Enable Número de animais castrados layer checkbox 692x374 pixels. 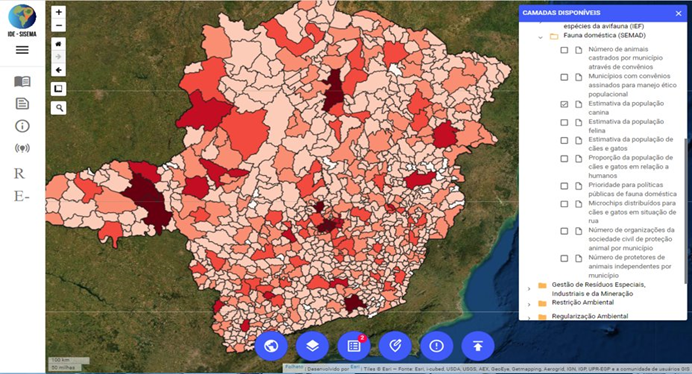pyautogui.click(x=564, y=50)
